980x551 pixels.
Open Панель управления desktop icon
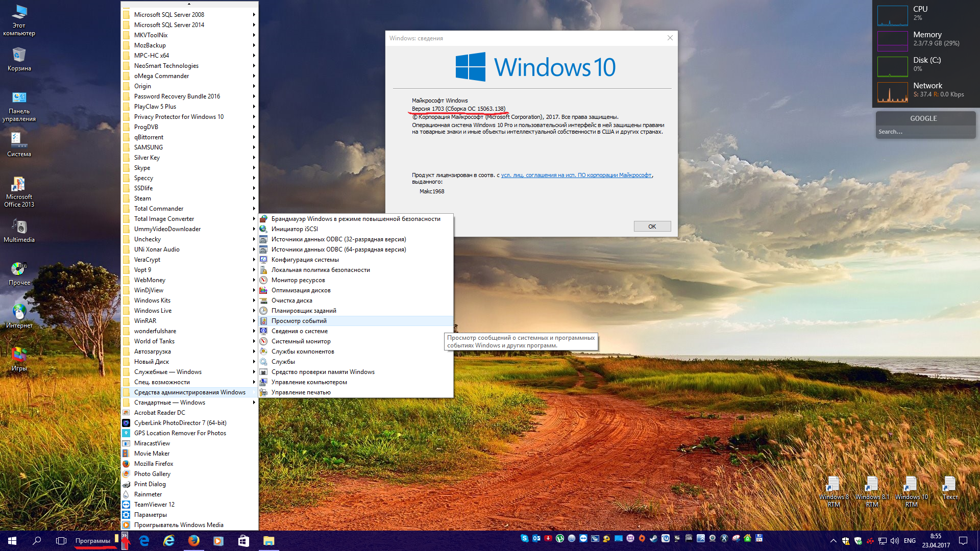coord(19,107)
